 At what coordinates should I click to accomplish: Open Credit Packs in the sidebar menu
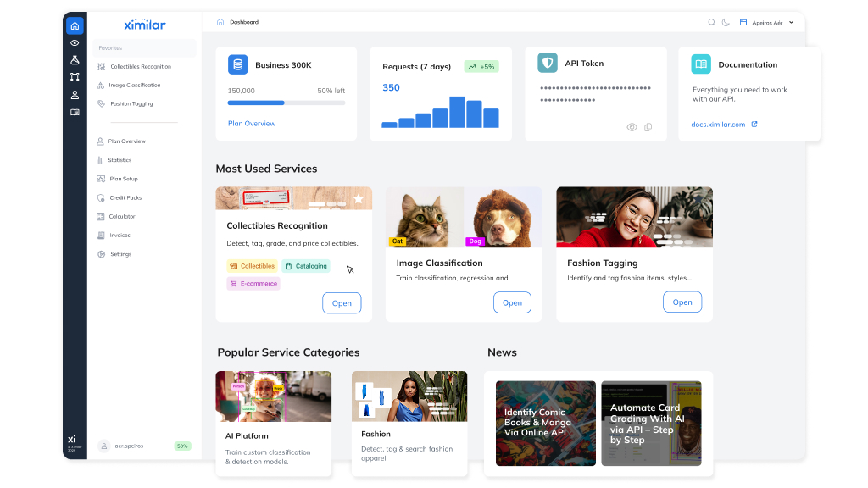point(125,197)
